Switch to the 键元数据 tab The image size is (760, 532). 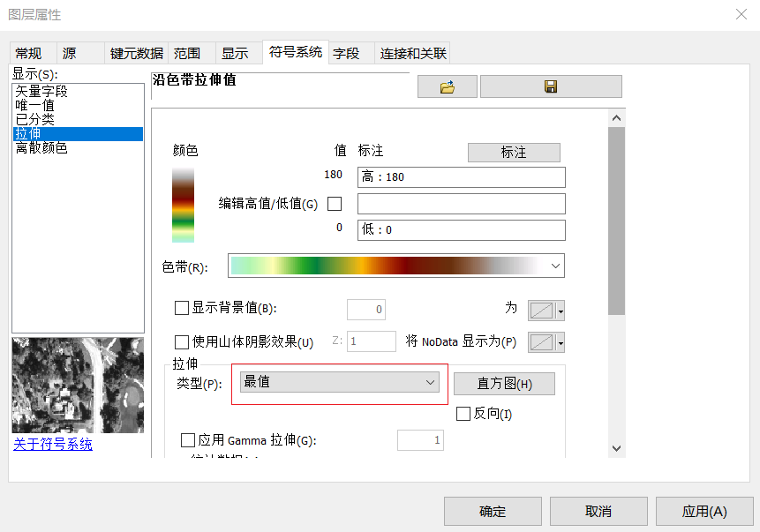(x=136, y=53)
